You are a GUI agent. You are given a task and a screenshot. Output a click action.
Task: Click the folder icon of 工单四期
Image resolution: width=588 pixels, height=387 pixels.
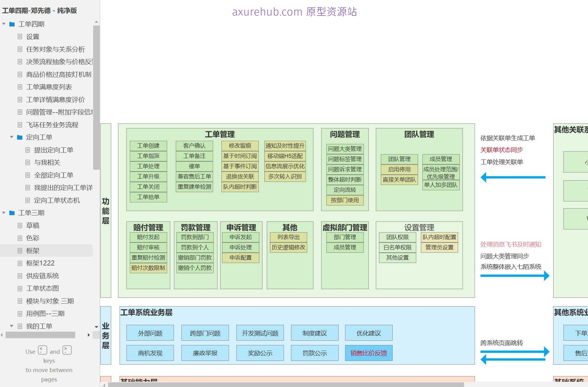coord(12,24)
